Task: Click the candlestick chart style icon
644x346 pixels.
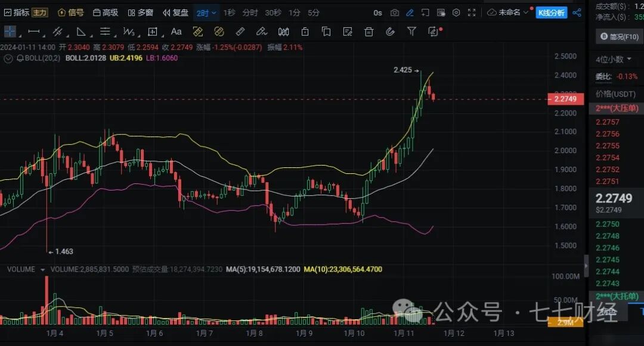Action: pyautogui.click(x=283, y=32)
